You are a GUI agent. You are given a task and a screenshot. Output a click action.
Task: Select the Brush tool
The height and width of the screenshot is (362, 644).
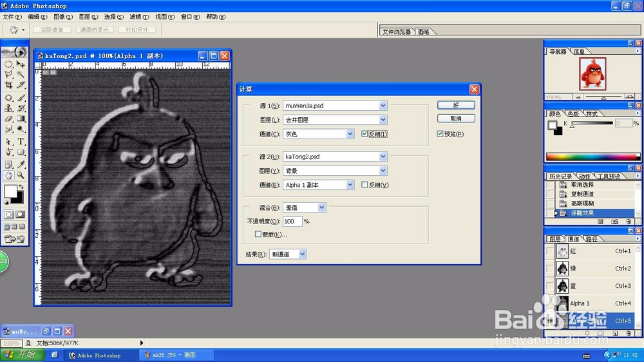click(21, 98)
